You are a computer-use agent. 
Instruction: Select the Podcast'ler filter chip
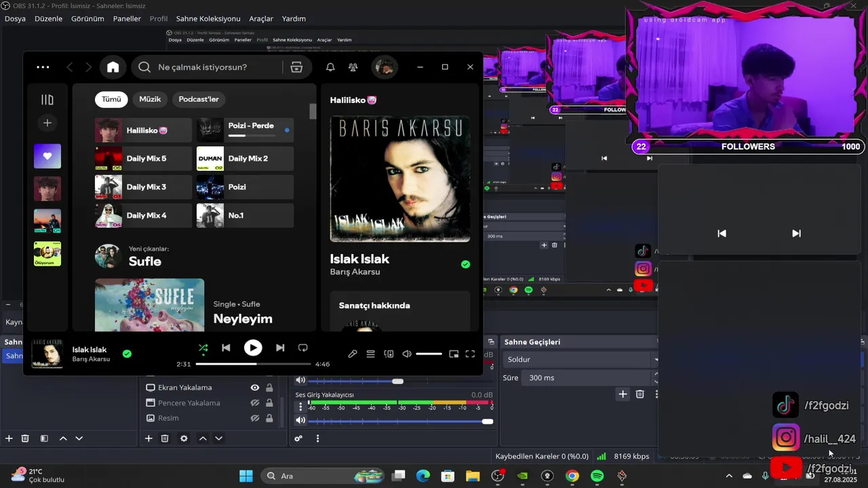pos(199,99)
